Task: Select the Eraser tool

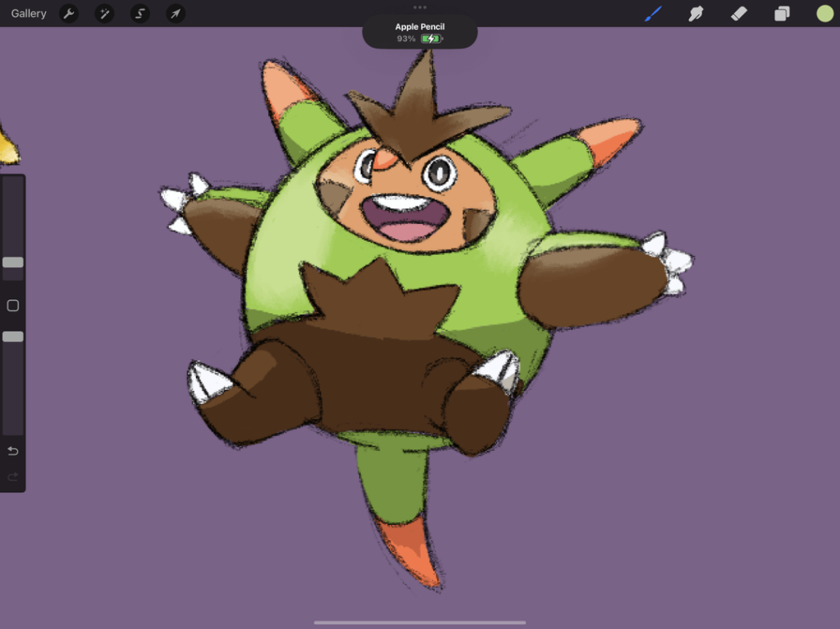Action: 739,13
